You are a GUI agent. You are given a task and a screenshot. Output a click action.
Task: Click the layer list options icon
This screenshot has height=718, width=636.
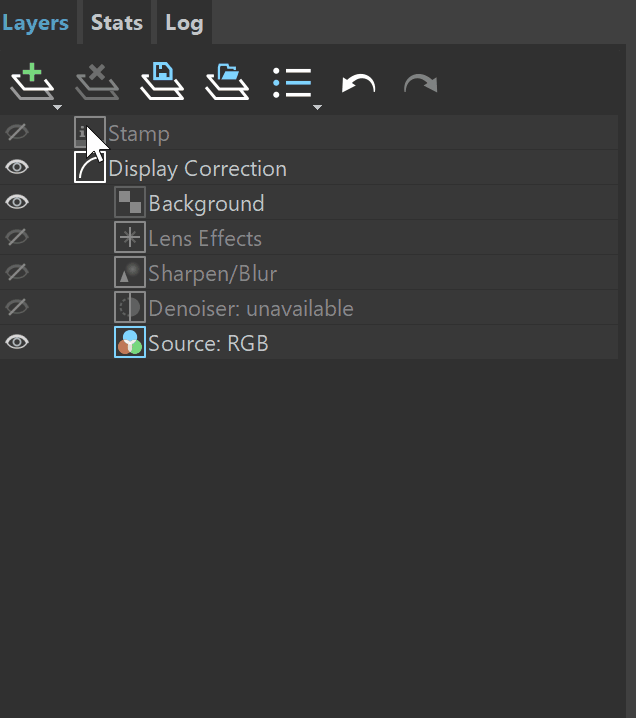pos(292,83)
